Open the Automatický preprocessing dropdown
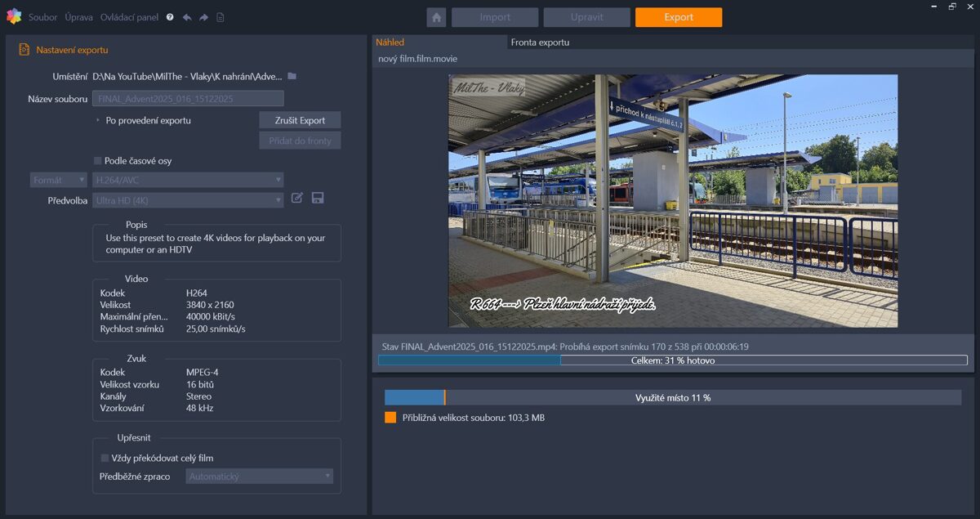 pos(259,476)
